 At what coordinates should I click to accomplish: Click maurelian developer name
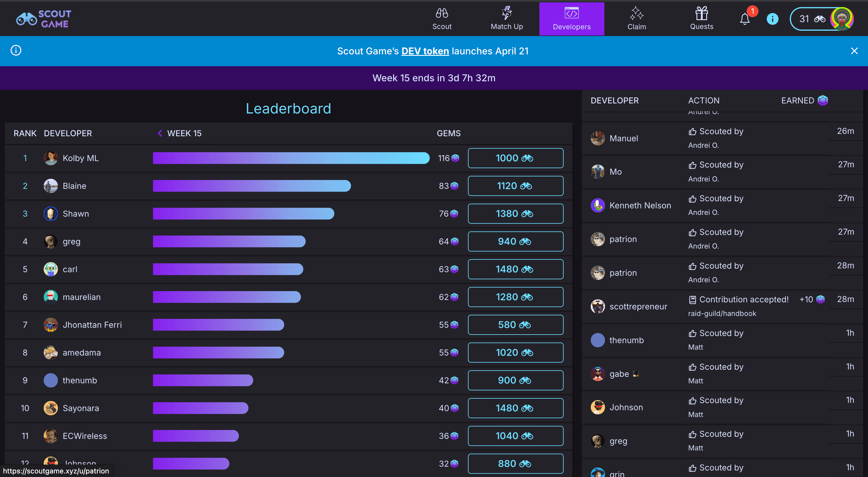tap(81, 297)
